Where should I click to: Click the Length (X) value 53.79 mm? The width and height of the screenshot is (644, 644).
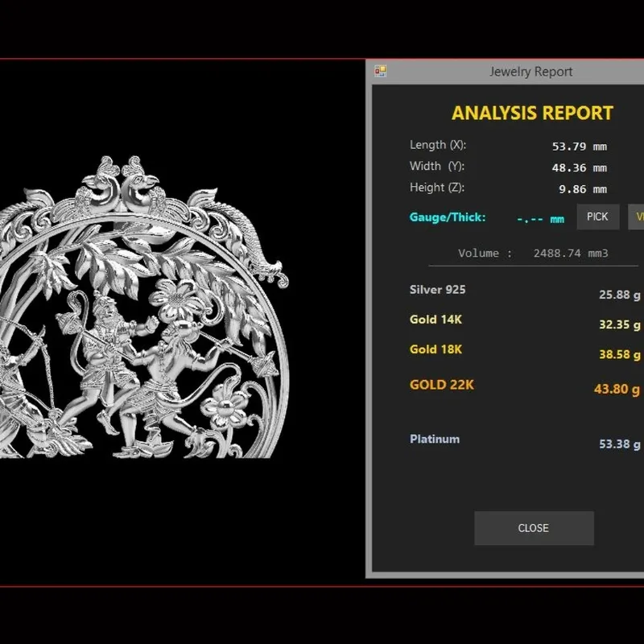point(579,147)
